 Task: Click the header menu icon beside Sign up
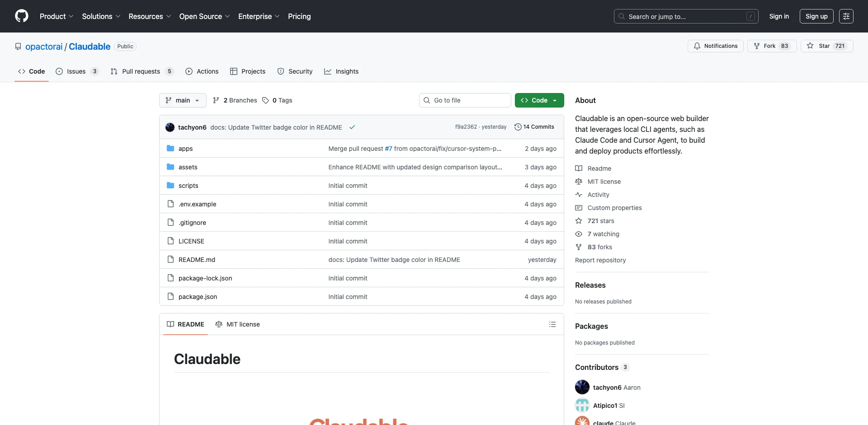point(846,16)
